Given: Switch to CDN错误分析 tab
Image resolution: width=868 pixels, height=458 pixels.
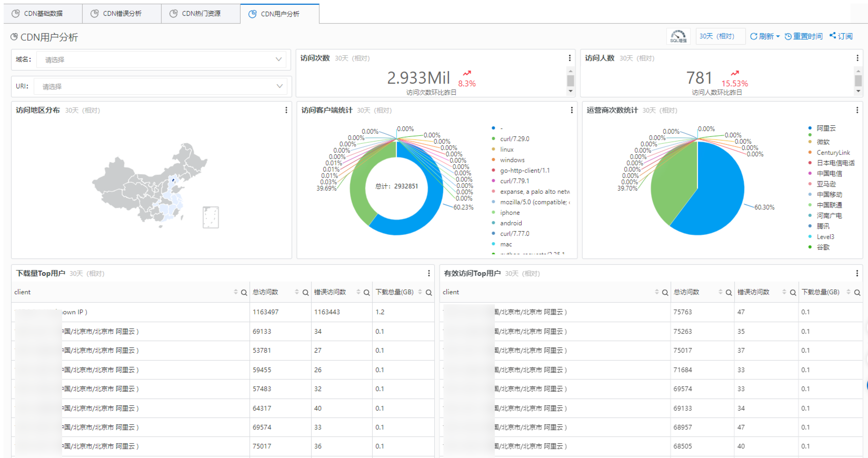Looking at the screenshot, I should (x=122, y=13).
